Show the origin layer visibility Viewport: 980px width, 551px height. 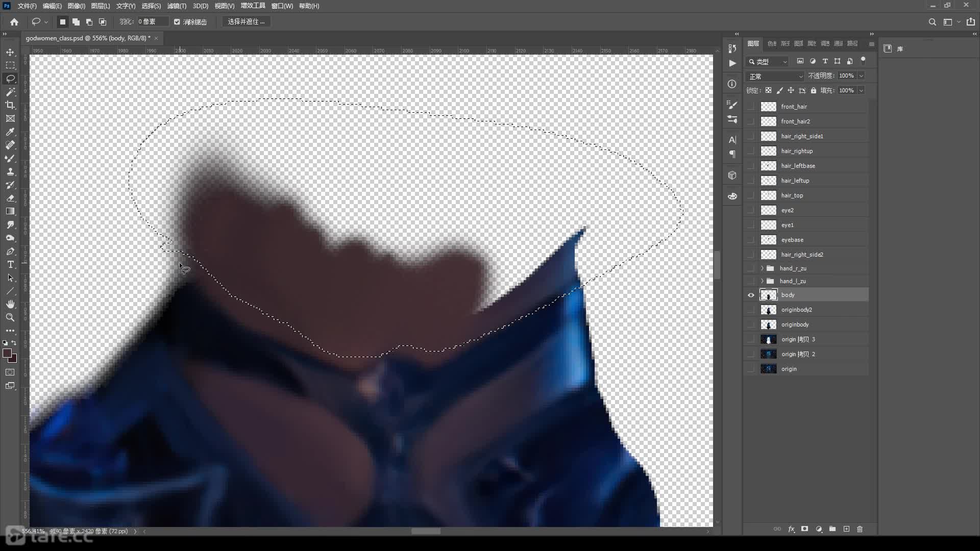click(x=751, y=369)
